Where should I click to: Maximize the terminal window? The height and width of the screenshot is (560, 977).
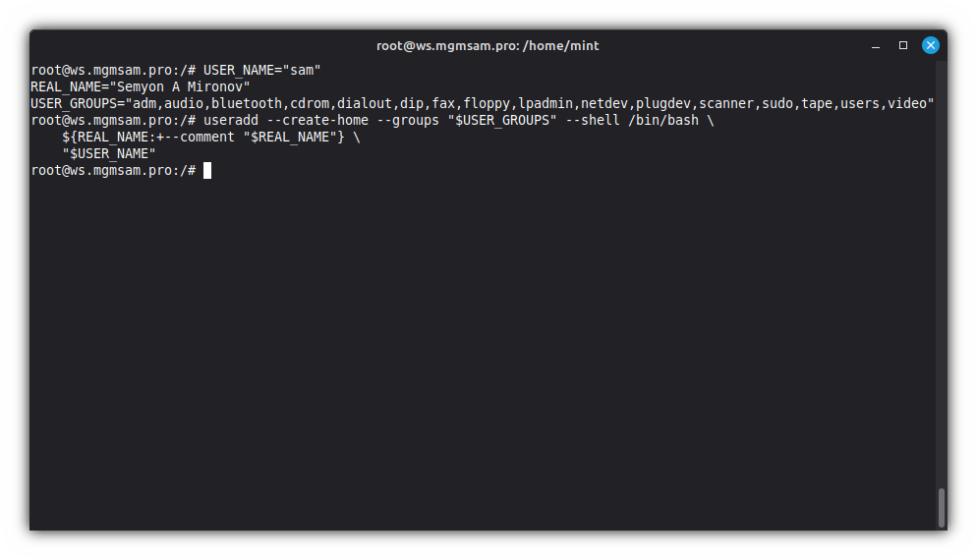click(903, 45)
